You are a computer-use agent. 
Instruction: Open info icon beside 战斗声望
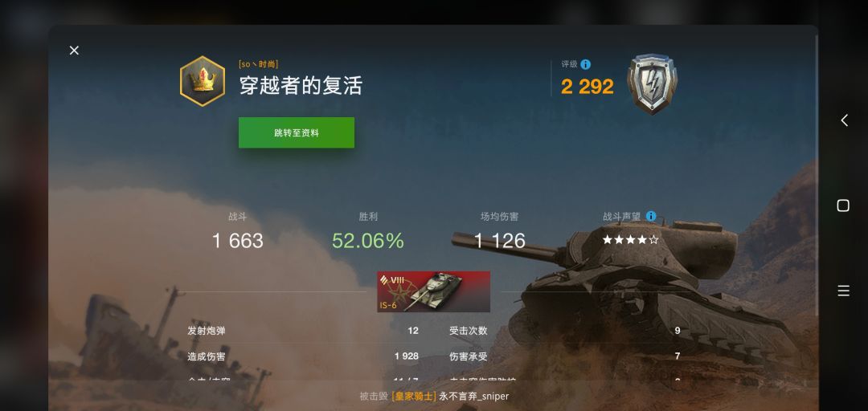(x=651, y=216)
